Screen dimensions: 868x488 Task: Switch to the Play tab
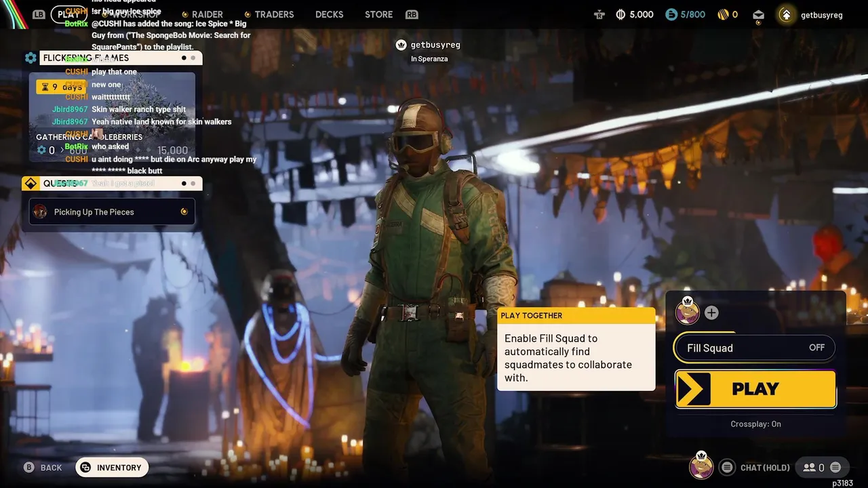coord(68,14)
